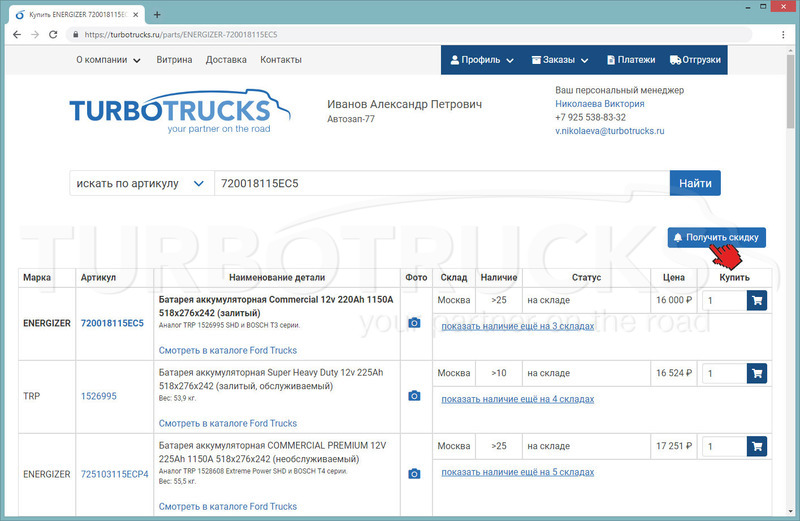
Task: Open the Платежи section
Action: pyautogui.click(x=631, y=60)
